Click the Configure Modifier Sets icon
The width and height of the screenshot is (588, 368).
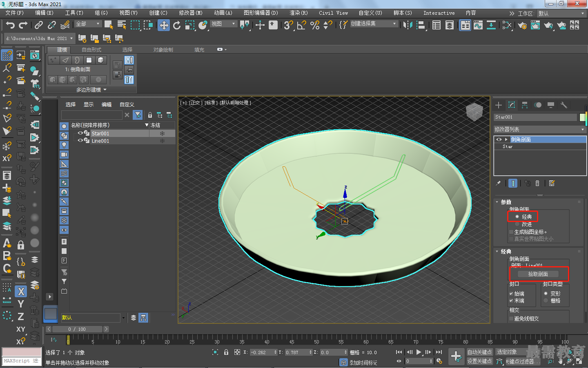coord(552,183)
